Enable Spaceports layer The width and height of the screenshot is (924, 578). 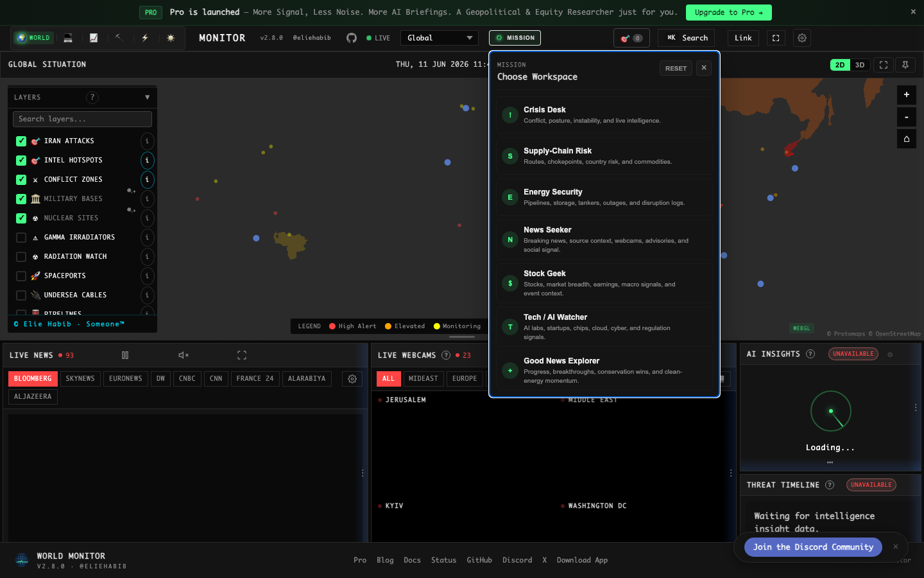21,276
